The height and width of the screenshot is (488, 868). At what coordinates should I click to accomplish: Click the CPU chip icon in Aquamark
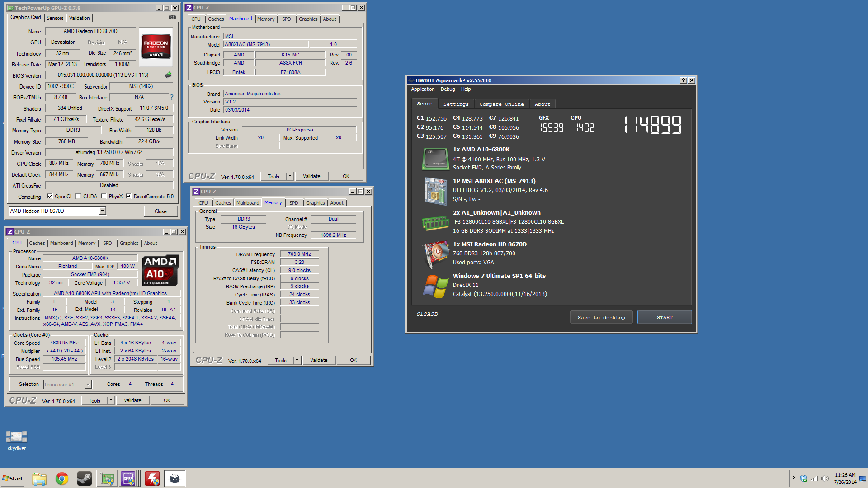pos(435,159)
